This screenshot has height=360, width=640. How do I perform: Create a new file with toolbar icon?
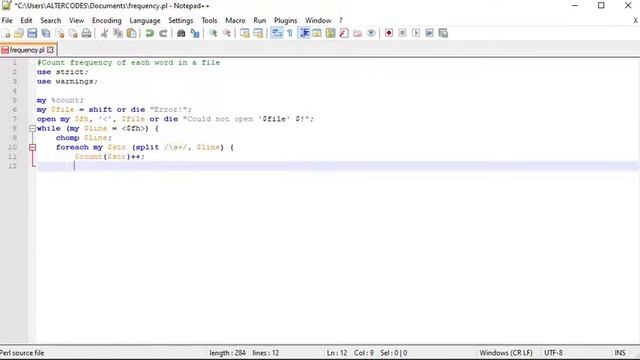pos(6,33)
